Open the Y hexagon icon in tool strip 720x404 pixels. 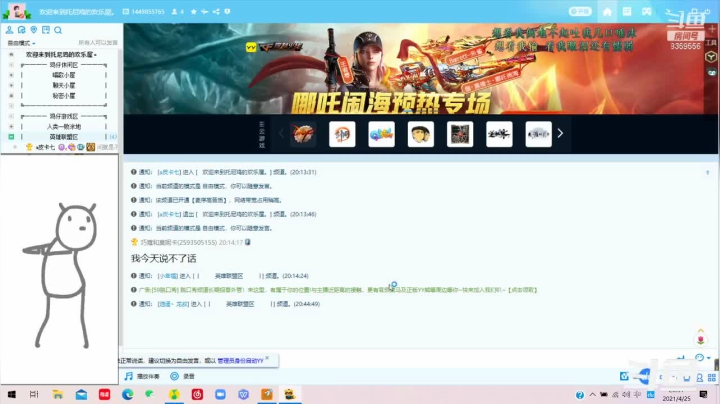711,57
